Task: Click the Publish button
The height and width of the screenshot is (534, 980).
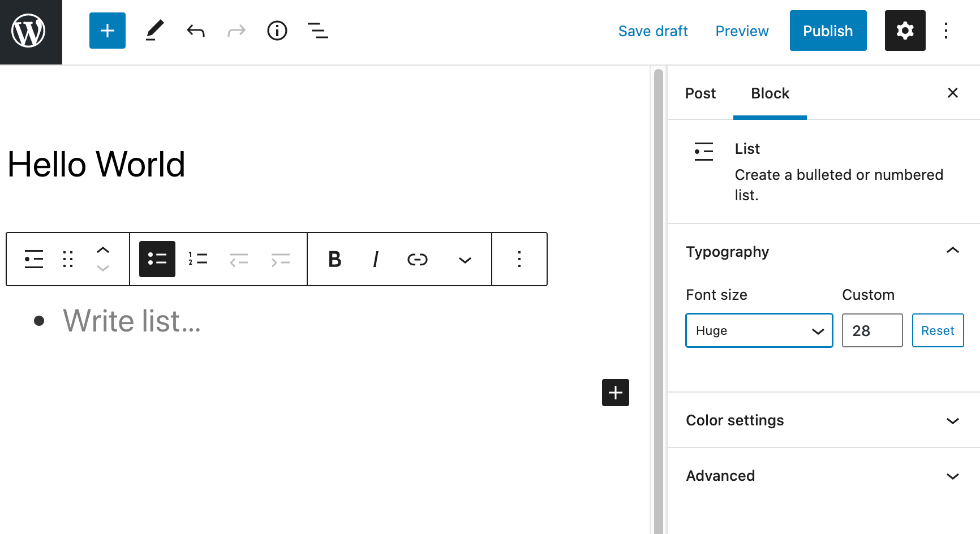Action: pos(828,31)
